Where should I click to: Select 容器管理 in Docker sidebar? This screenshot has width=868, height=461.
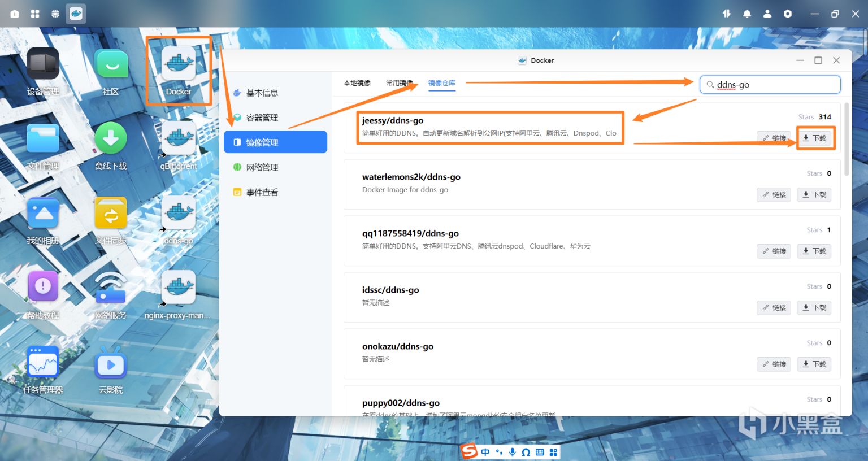[275, 118]
